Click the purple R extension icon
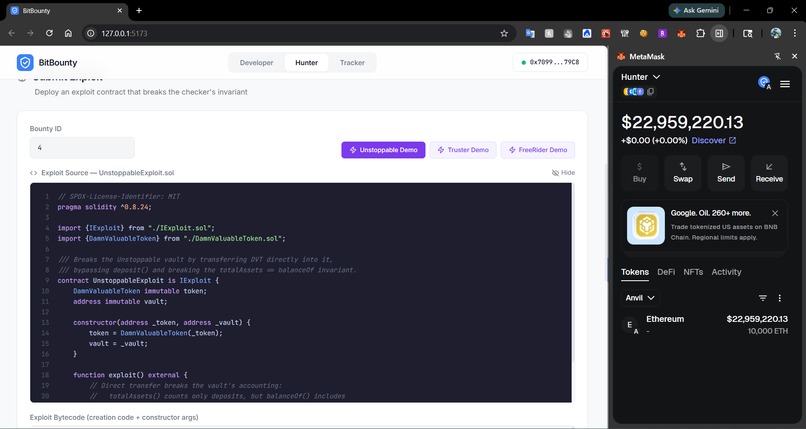 tap(662, 33)
